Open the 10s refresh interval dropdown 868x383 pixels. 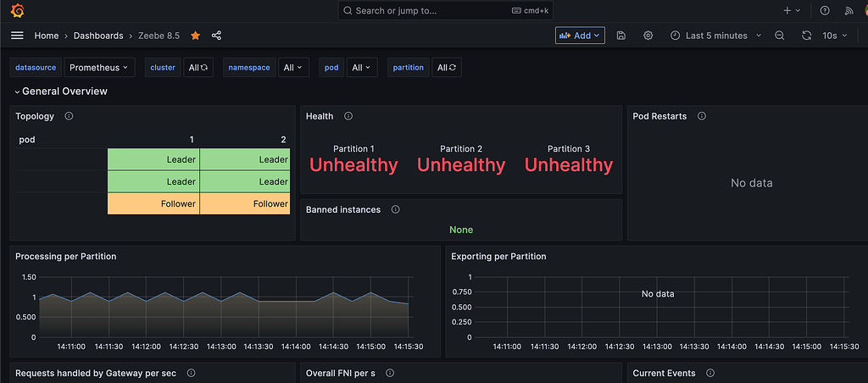(x=835, y=36)
